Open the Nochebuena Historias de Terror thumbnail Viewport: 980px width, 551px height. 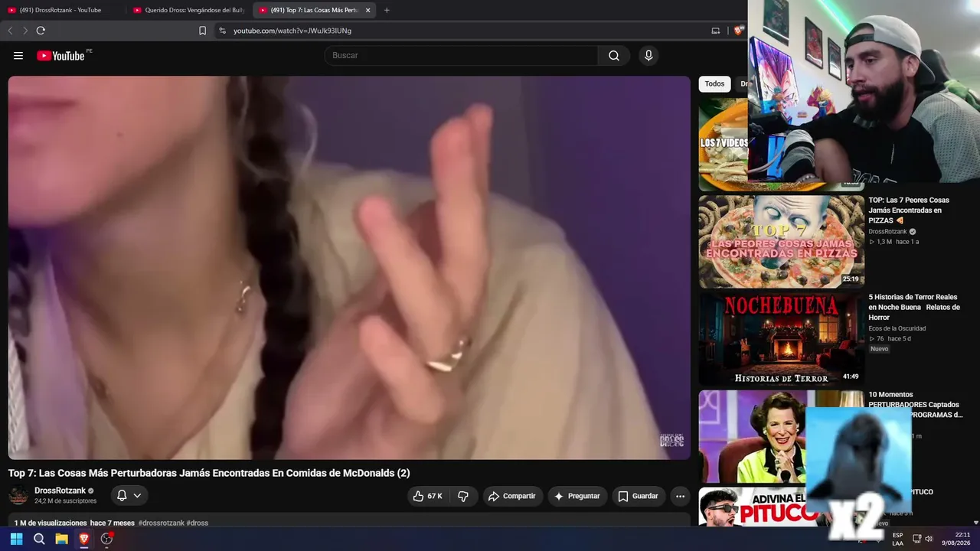click(x=782, y=339)
